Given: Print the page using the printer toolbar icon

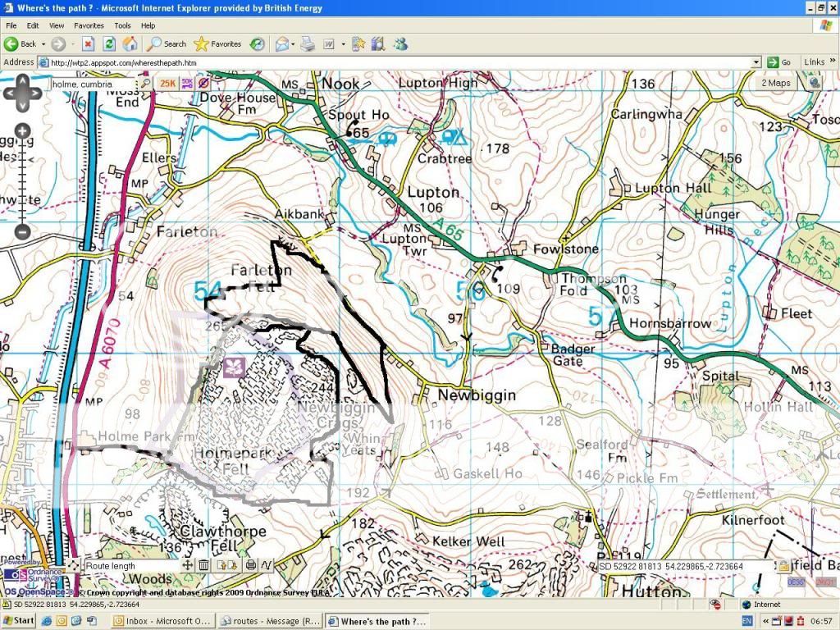Looking at the screenshot, I should coord(308,44).
